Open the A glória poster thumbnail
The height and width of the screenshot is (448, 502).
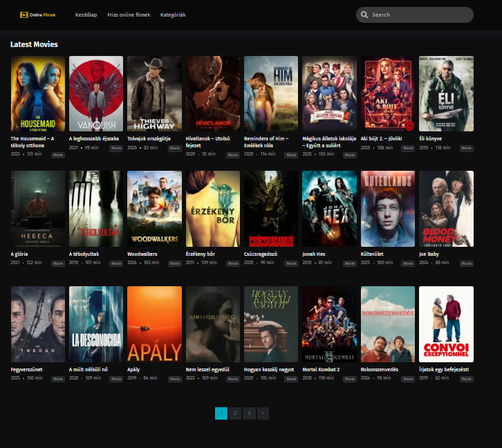pos(38,209)
